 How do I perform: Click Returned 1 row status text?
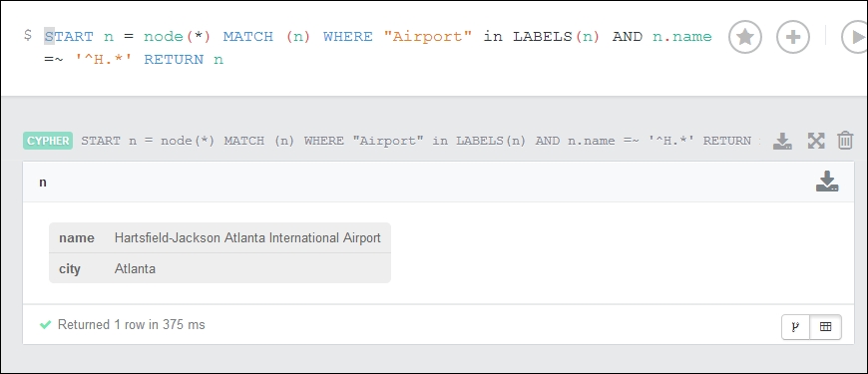pyautogui.click(x=131, y=325)
